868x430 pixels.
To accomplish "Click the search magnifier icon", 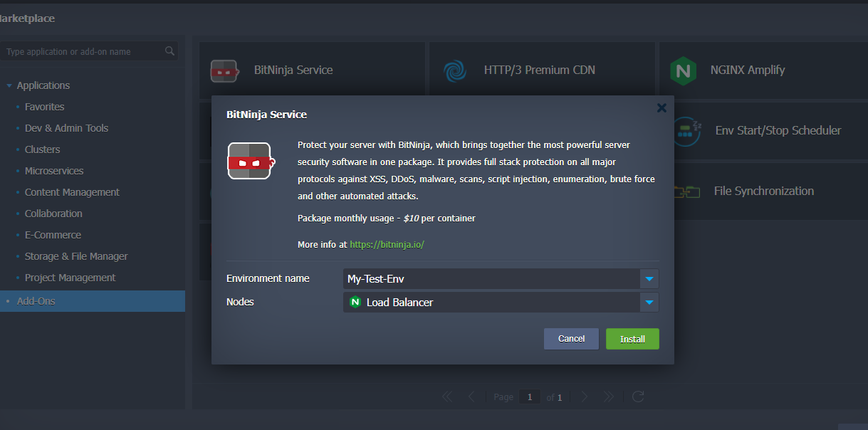I will point(169,51).
